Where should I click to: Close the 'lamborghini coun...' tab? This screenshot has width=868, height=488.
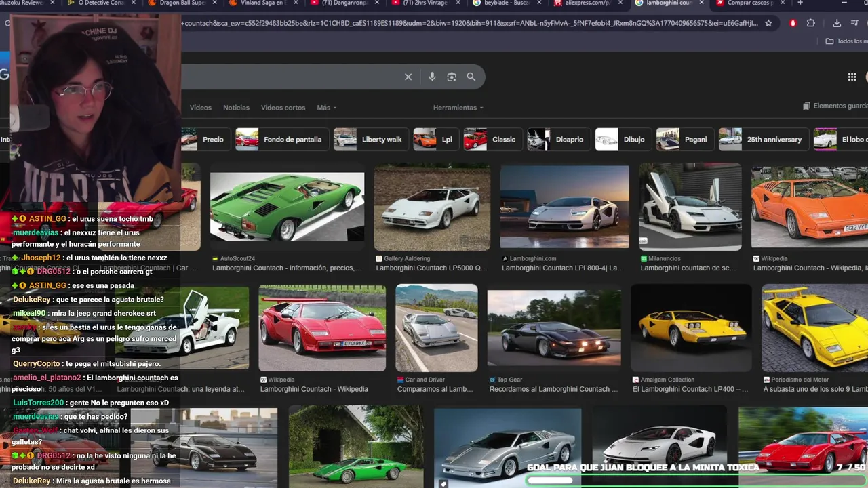click(701, 3)
